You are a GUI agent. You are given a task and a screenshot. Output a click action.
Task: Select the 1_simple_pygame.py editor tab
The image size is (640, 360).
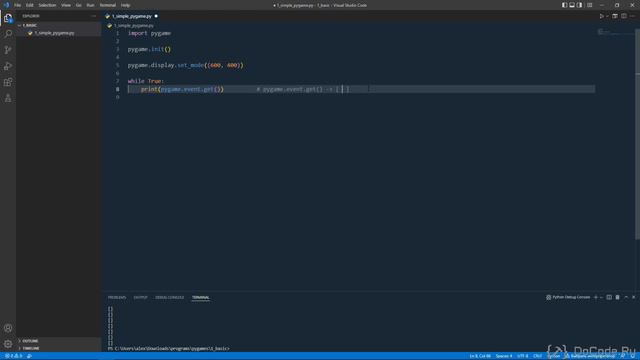point(131,16)
